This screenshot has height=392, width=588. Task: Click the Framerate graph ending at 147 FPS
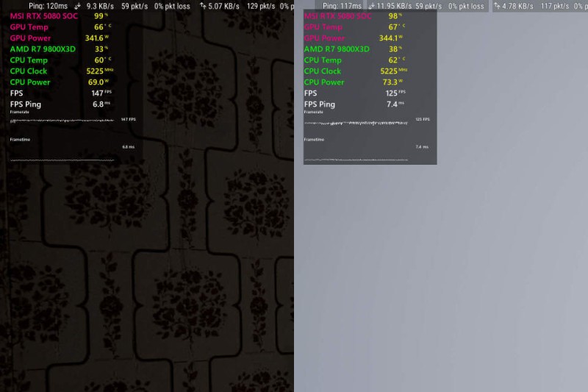pyautogui.click(x=62, y=122)
